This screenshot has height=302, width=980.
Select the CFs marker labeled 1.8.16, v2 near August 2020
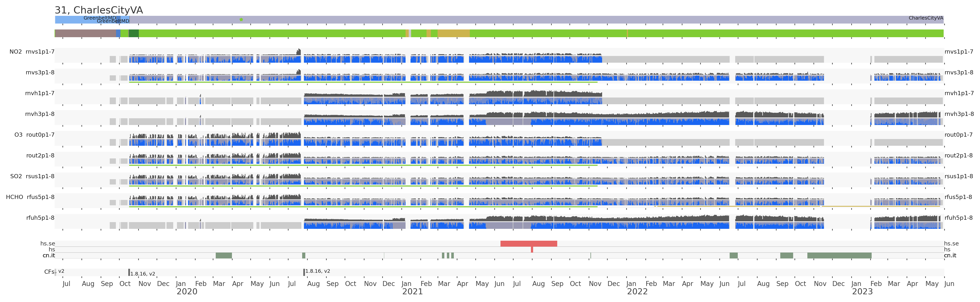coord(304,272)
